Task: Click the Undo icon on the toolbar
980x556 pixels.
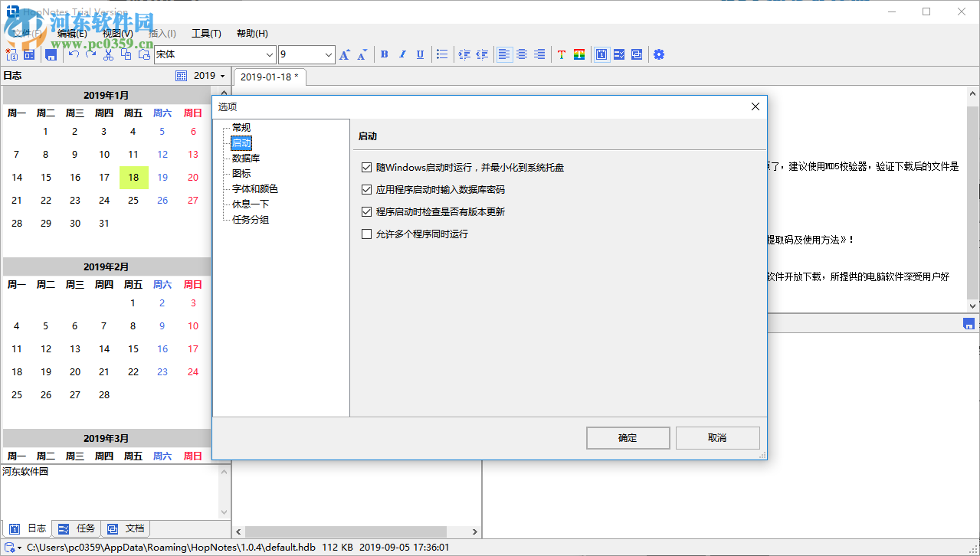Action: click(72, 54)
